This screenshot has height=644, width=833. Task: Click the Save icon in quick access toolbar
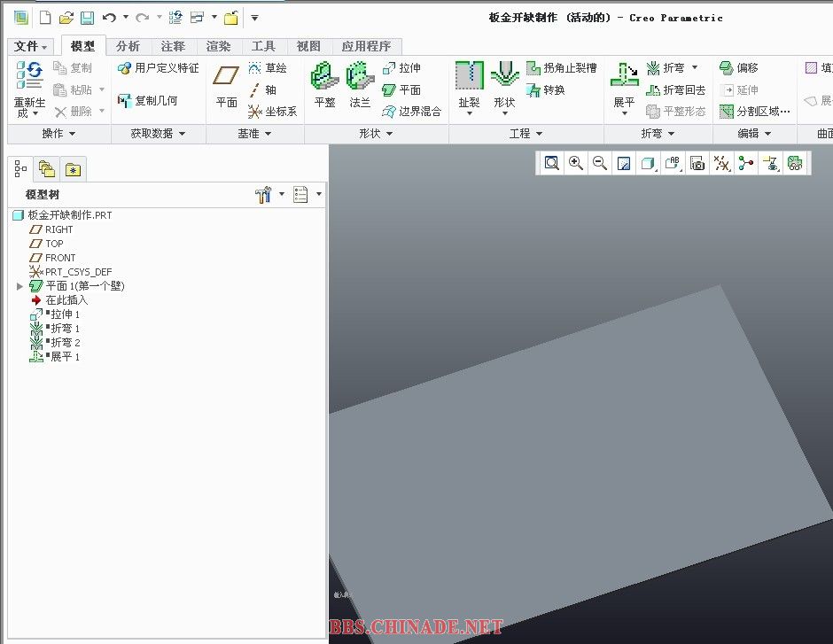coord(87,18)
